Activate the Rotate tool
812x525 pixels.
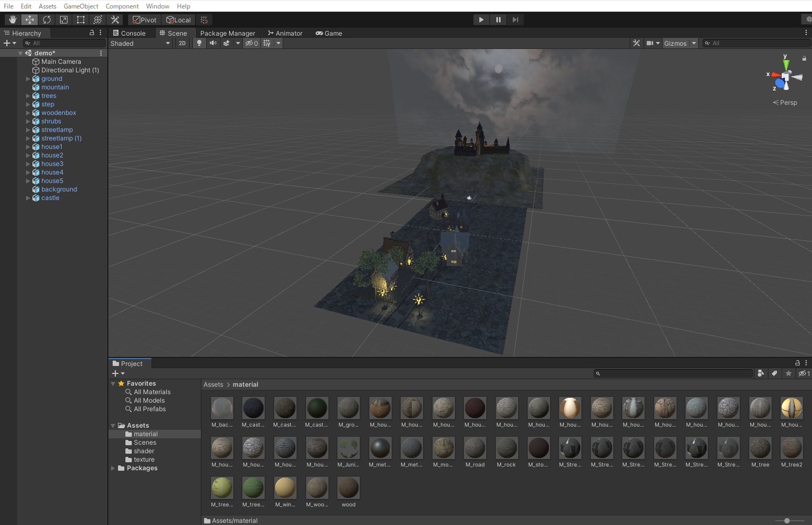47,19
